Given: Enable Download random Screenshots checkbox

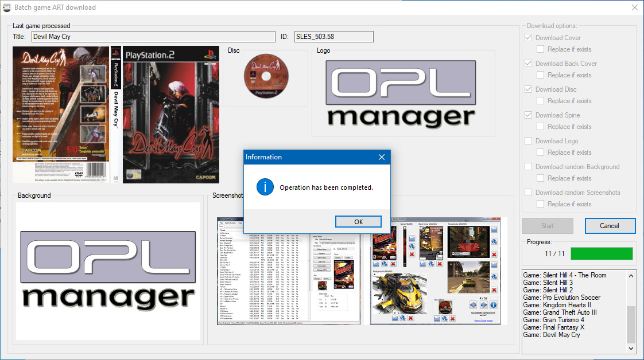Looking at the screenshot, I should coord(529,193).
